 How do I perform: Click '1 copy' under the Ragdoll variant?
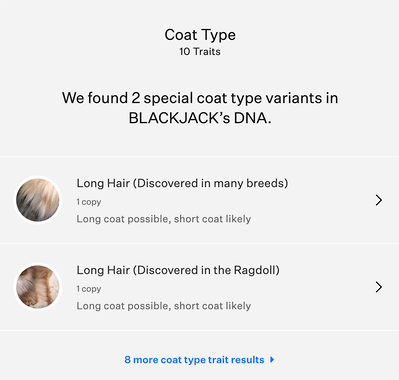[89, 289]
